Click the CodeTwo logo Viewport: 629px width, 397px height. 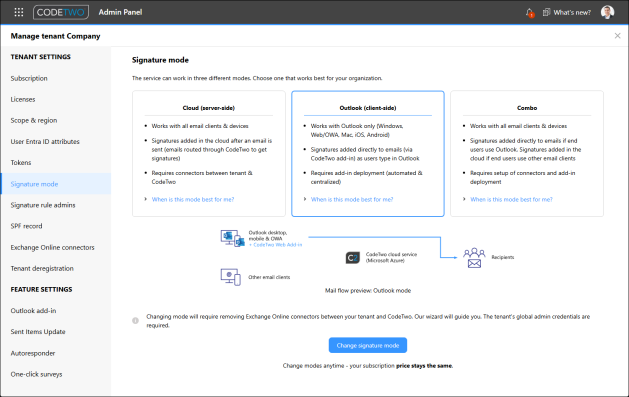pyautogui.click(x=61, y=12)
